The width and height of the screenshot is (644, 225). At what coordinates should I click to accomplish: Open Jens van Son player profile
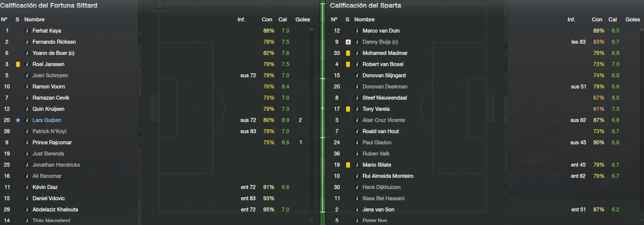click(x=379, y=209)
